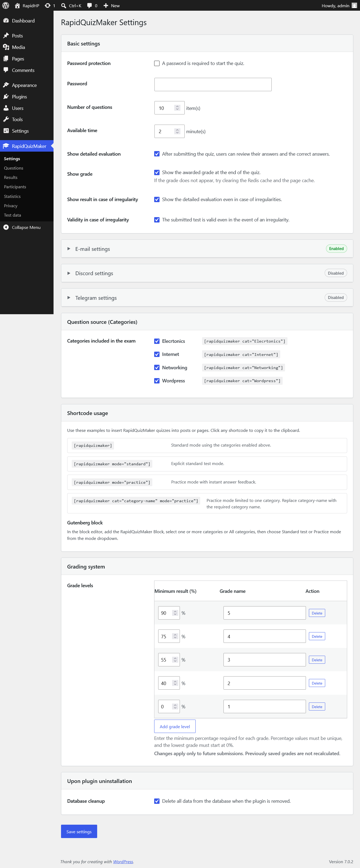Visit the RapidHP site home icon
Image resolution: width=360 pixels, height=868 pixels.
tap(17, 5)
